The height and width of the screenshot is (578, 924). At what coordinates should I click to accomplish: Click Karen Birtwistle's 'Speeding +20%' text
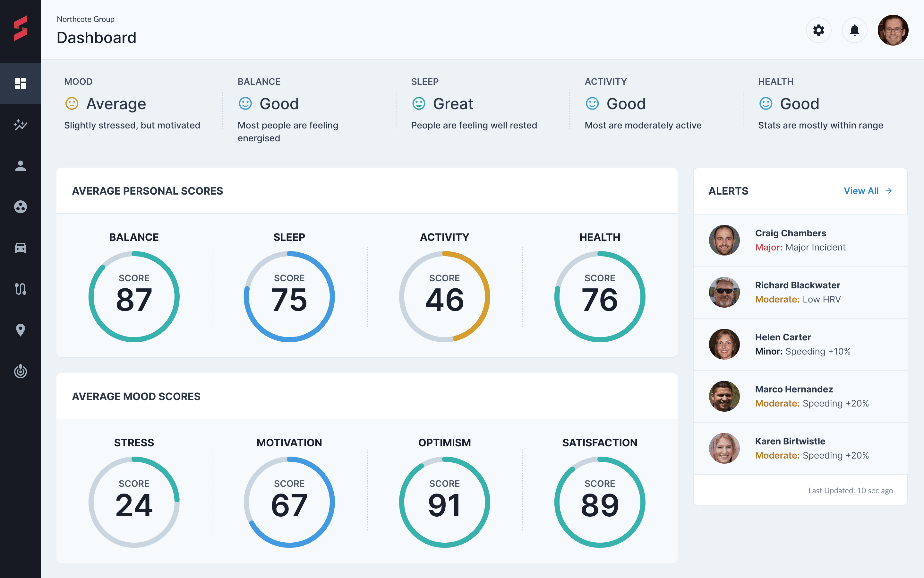[835, 455]
